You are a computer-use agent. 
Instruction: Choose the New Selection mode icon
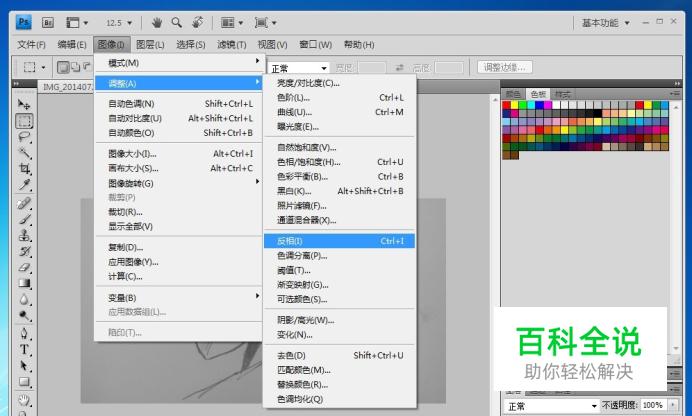click(x=63, y=67)
